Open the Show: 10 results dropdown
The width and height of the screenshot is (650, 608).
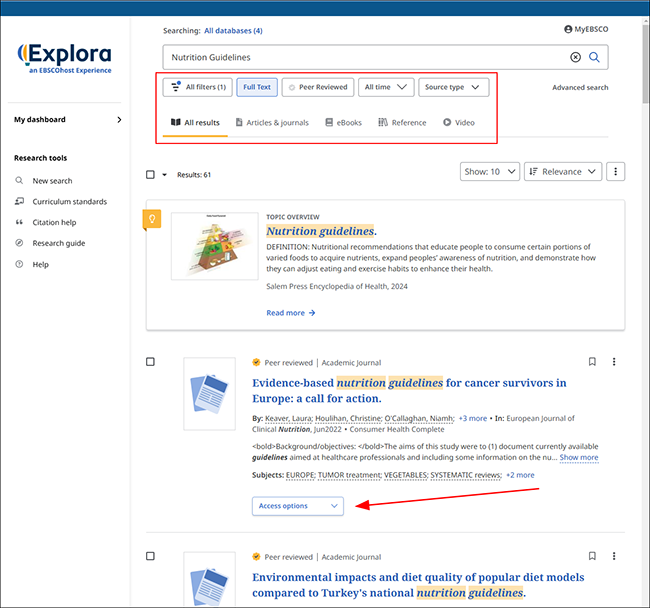point(490,172)
